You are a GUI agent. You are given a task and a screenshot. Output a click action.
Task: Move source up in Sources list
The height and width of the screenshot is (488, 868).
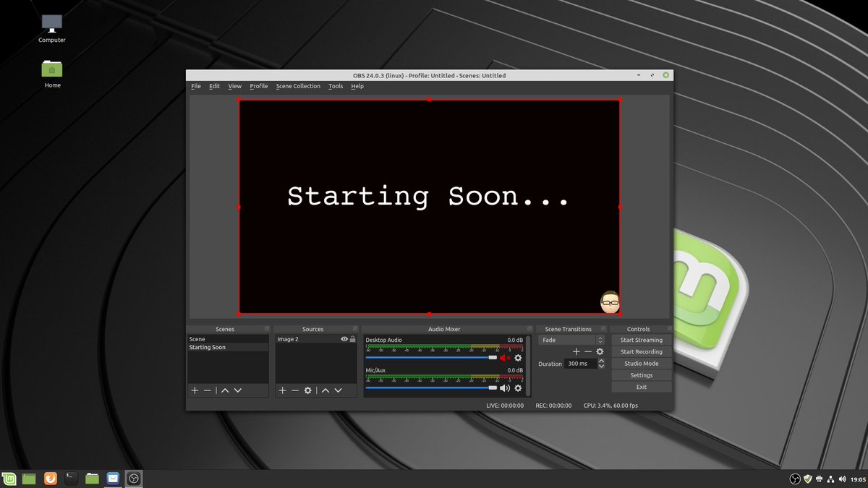(325, 390)
